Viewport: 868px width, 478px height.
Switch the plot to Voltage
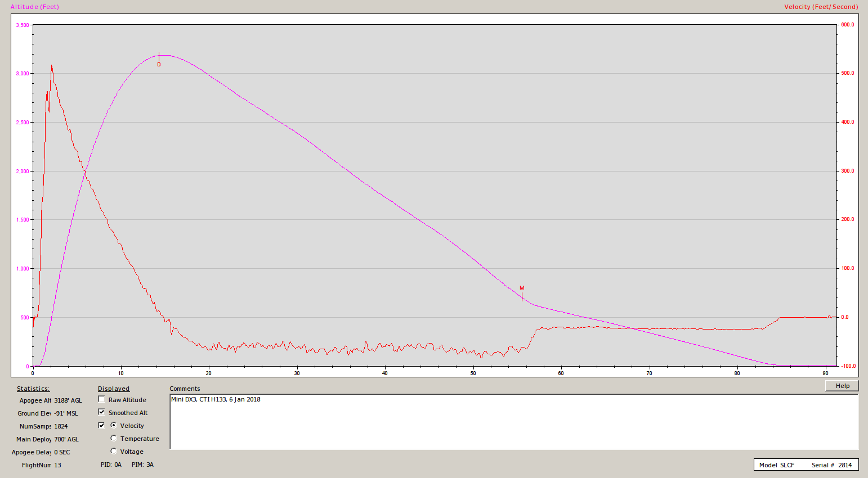coord(114,451)
